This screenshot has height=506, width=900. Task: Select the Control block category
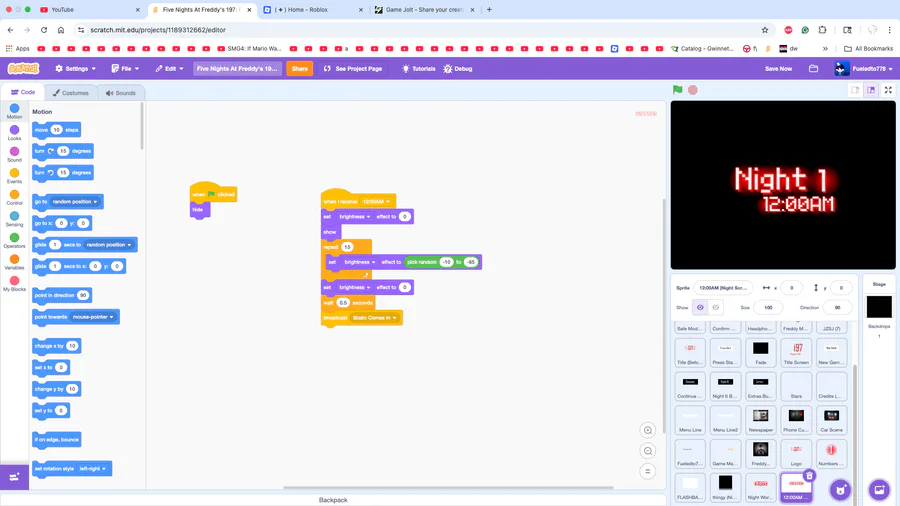(14, 197)
